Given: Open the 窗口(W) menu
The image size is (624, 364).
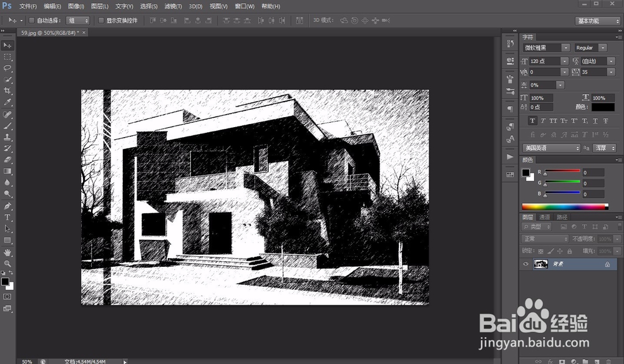Looking at the screenshot, I should [244, 6].
